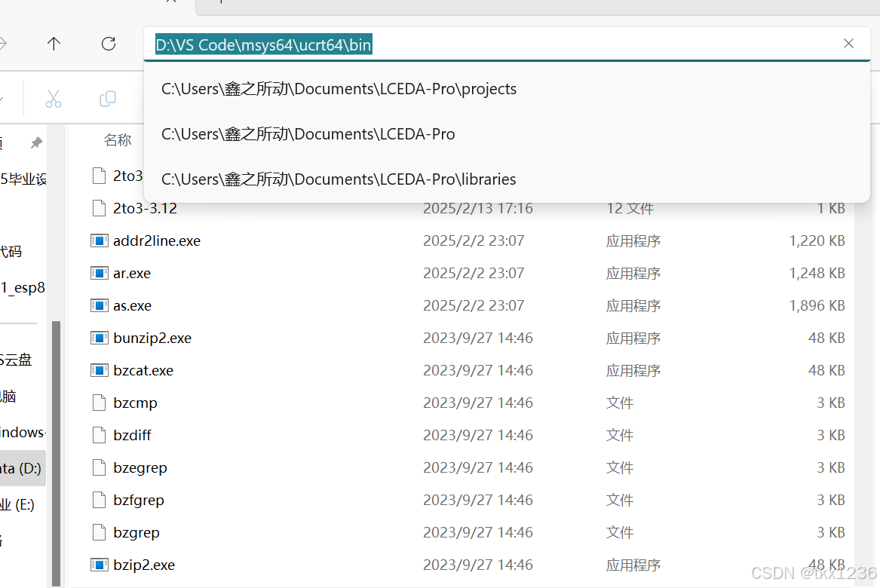The width and height of the screenshot is (880, 588).
Task: Select the Copy icon on the toolbar
Action: tap(107, 99)
